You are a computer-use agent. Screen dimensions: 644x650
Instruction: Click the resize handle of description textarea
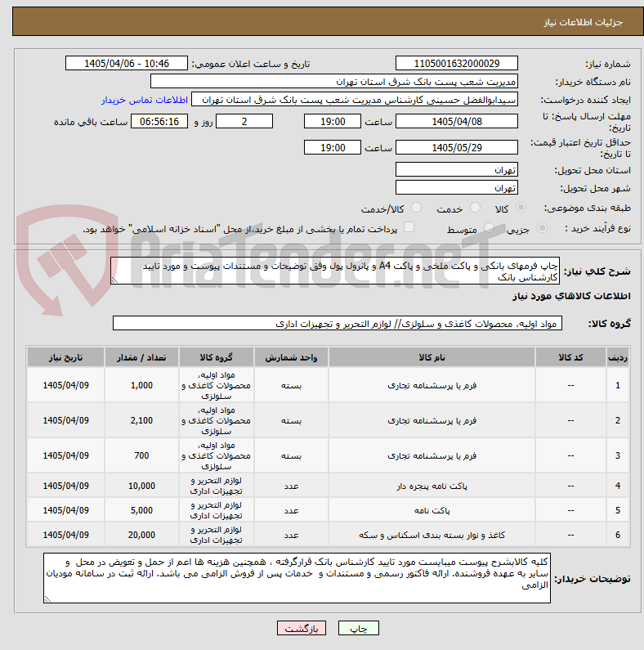114,280
